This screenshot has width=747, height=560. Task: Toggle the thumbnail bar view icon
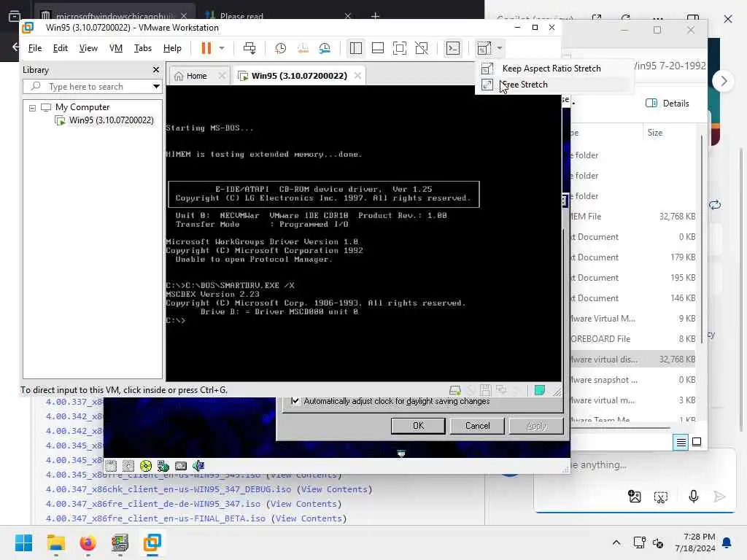coord(378,48)
